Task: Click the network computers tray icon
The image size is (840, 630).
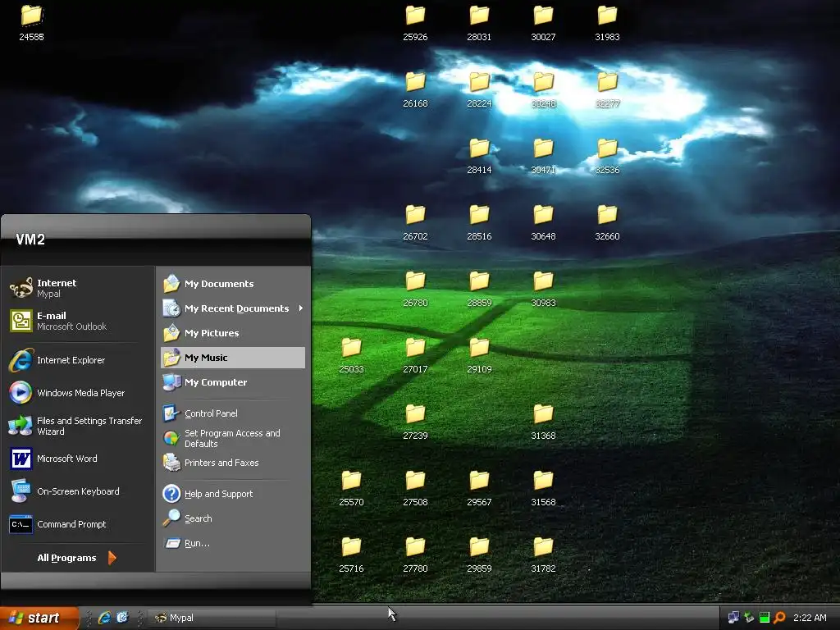Action: (733, 618)
